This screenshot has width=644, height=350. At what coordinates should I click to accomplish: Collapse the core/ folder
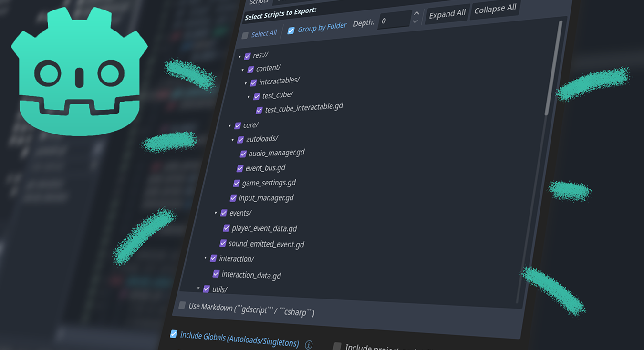pyautogui.click(x=230, y=126)
